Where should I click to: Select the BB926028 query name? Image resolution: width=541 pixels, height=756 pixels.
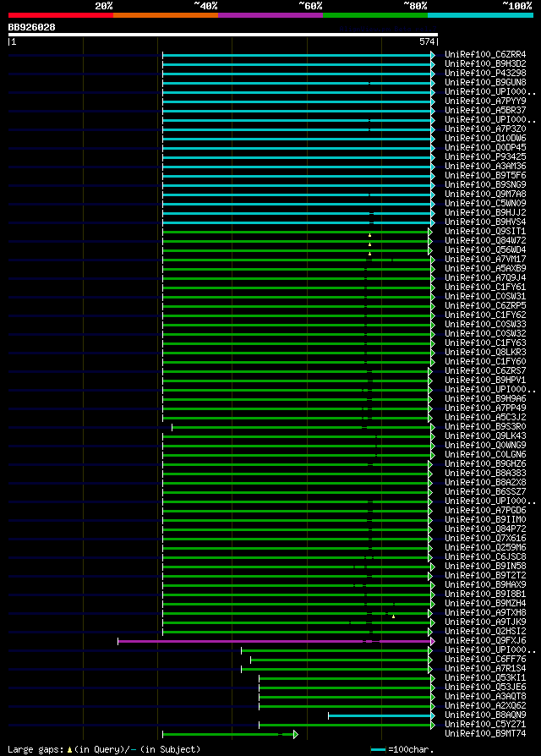pyautogui.click(x=32, y=27)
